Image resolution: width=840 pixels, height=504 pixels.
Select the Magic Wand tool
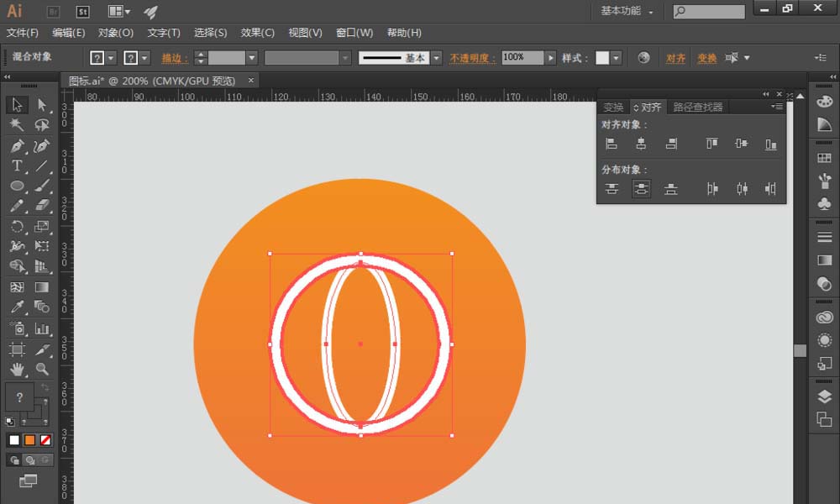click(17, 125)
